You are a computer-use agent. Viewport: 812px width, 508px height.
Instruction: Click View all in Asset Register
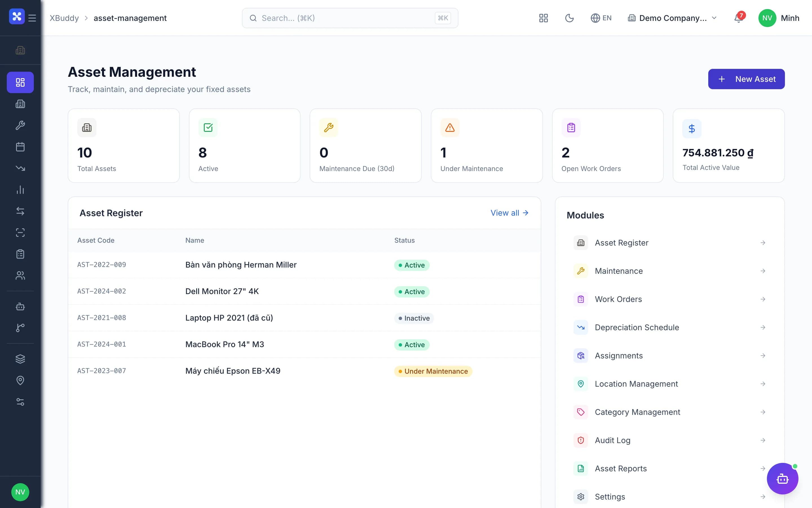(x=509, y=213)
